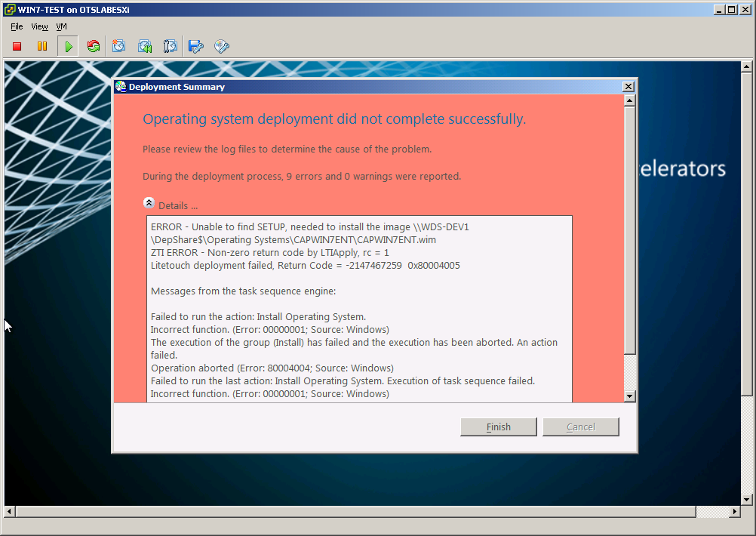
Task: Open the File menu
Action: tap(17, 26)
